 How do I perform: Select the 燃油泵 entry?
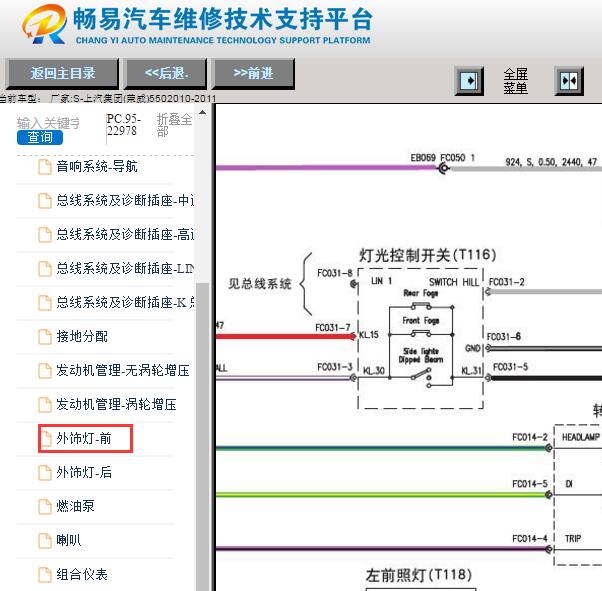coord(75,506)
